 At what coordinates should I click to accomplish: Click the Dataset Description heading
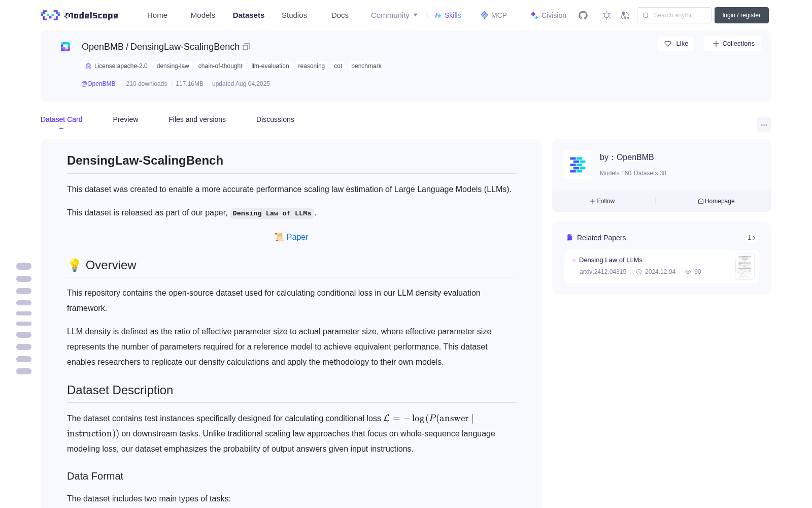(120, 390)
